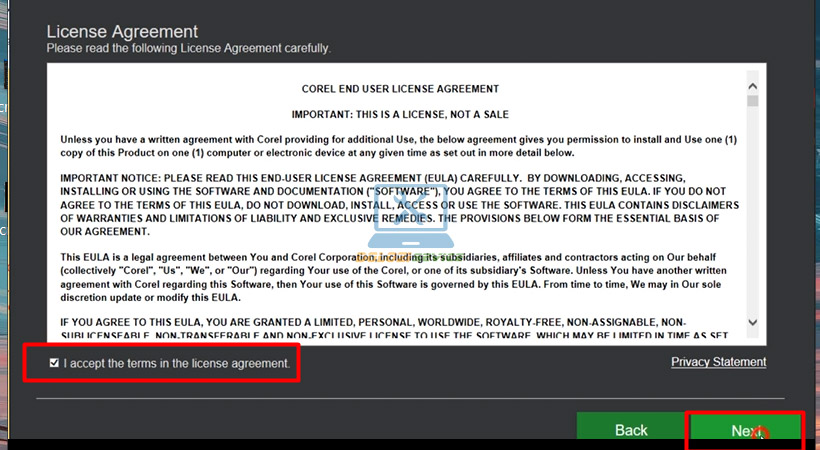Click the paragraph starting 'Unless you have'
The image size is (820, 450).
click(400, 145)
